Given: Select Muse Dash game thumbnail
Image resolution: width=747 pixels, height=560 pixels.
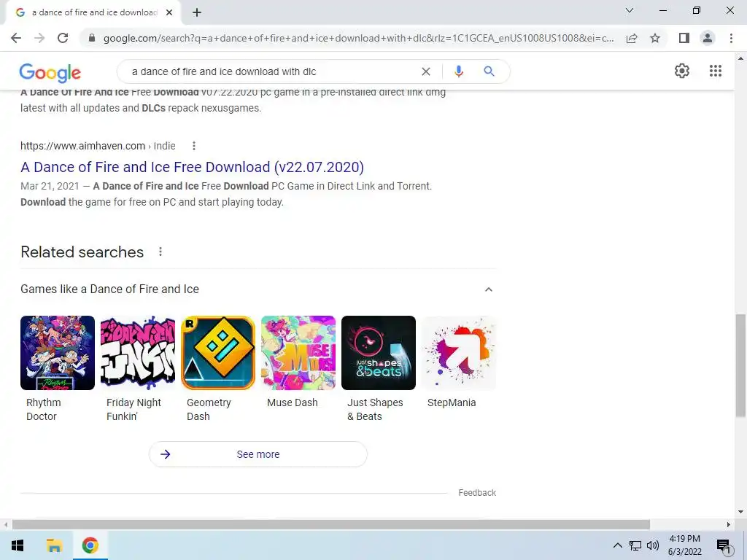Looking at the screenshot, I should tap(298, 353).
